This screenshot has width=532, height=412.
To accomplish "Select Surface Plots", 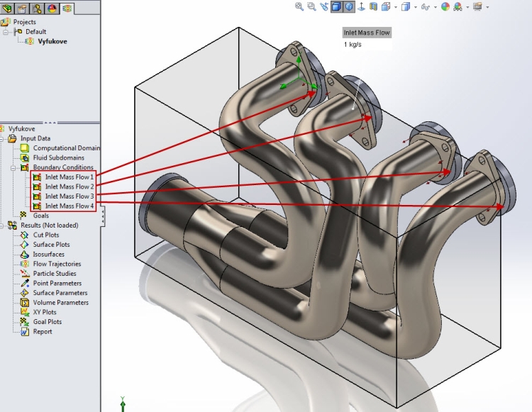I will point(51,245).
